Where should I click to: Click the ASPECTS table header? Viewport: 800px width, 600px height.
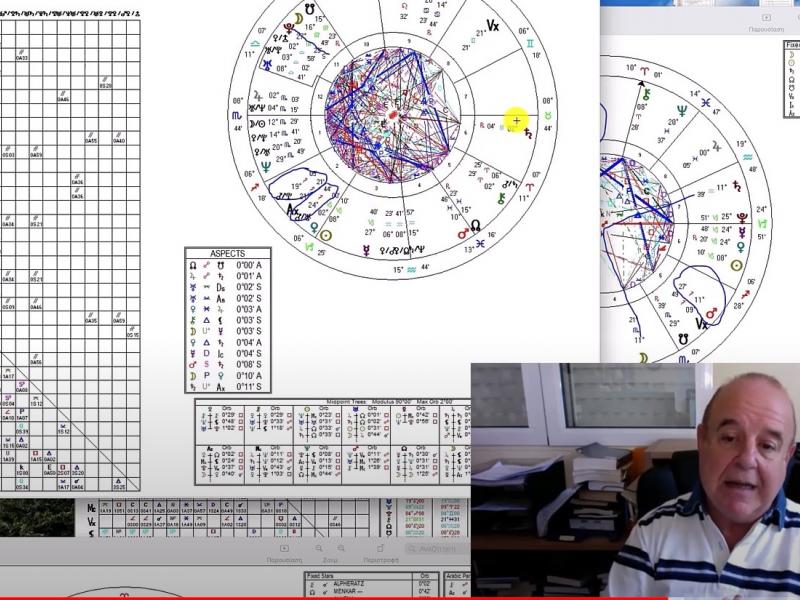[x=227, y=254]
